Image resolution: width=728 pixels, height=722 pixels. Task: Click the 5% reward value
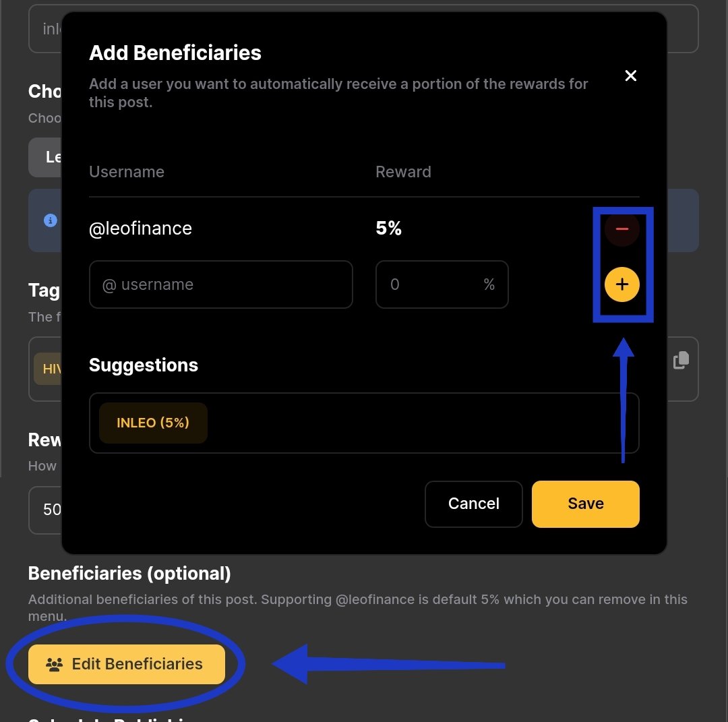pyautogui.click(x=389, y=228)
